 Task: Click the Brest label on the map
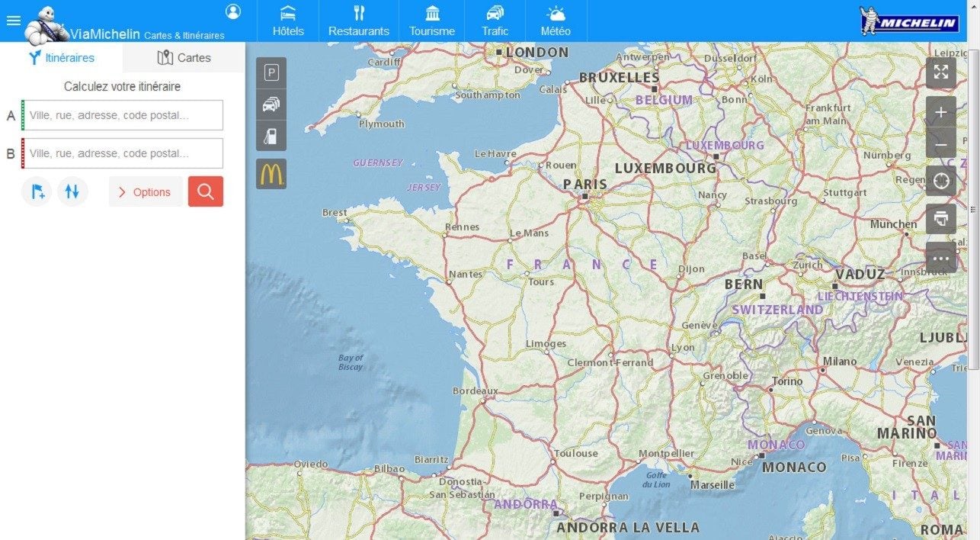point(335,213)
